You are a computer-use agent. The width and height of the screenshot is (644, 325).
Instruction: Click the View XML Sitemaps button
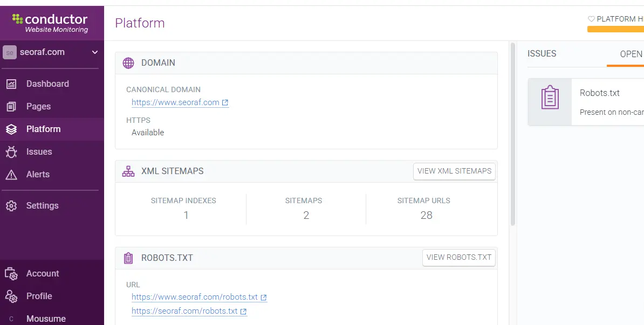(454, 171)
